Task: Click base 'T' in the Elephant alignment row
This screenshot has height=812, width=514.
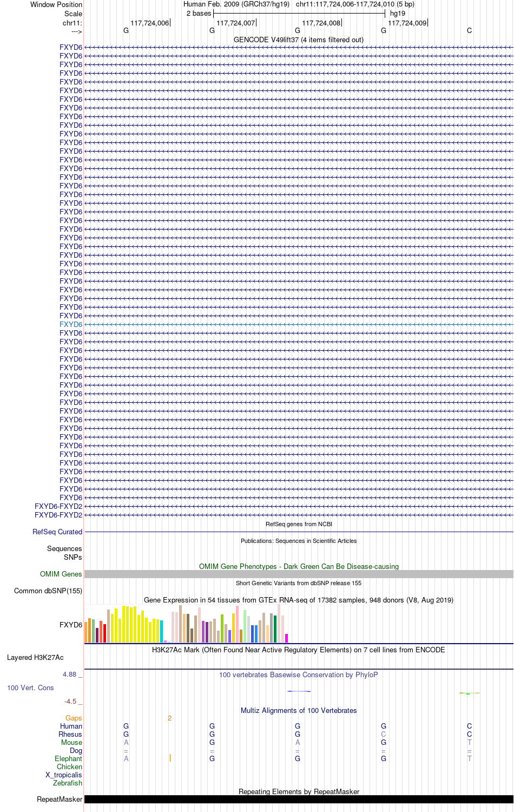Action: point(470,759)
